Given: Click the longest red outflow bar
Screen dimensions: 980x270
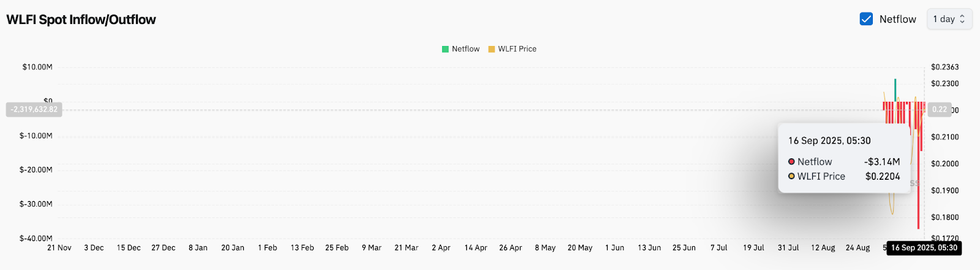Looking at the screenshot, I should [x=918, y=166].
